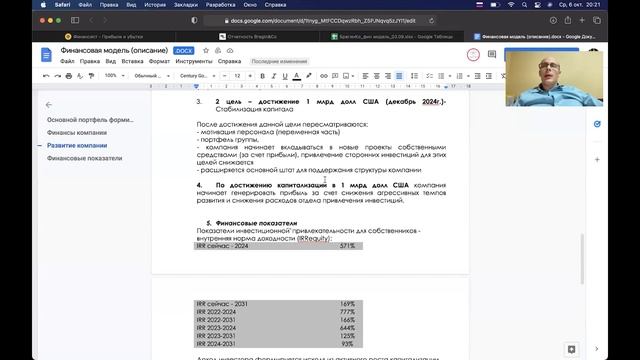
Task: Open comment history speech-bubble icon
Action: point(492,54)
